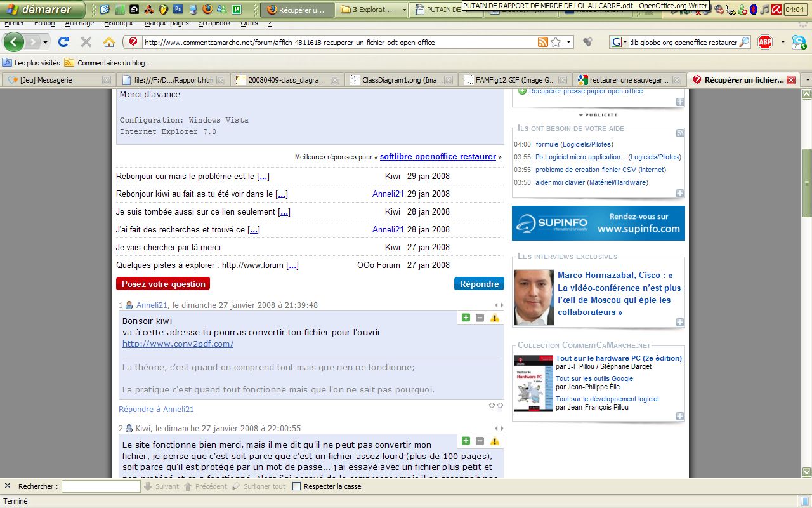Click the warning triangle icon on Kiwi's post

[x=494, y=441]
